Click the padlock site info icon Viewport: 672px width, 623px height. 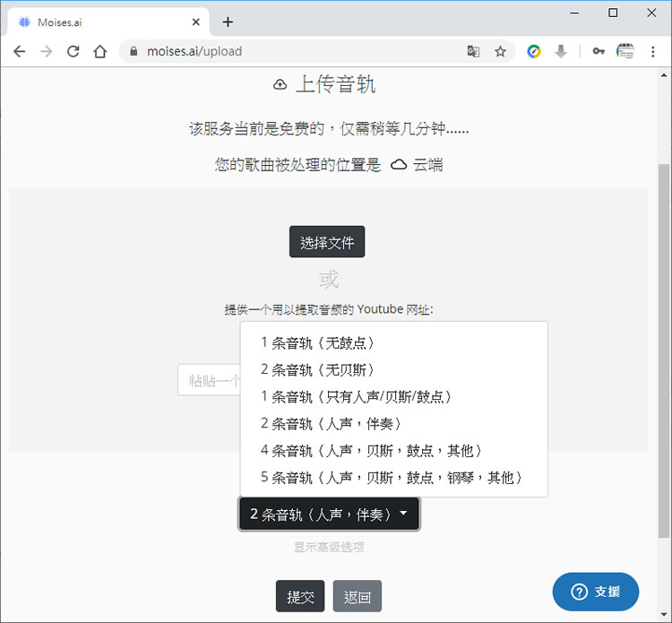[x=134, y=51]
